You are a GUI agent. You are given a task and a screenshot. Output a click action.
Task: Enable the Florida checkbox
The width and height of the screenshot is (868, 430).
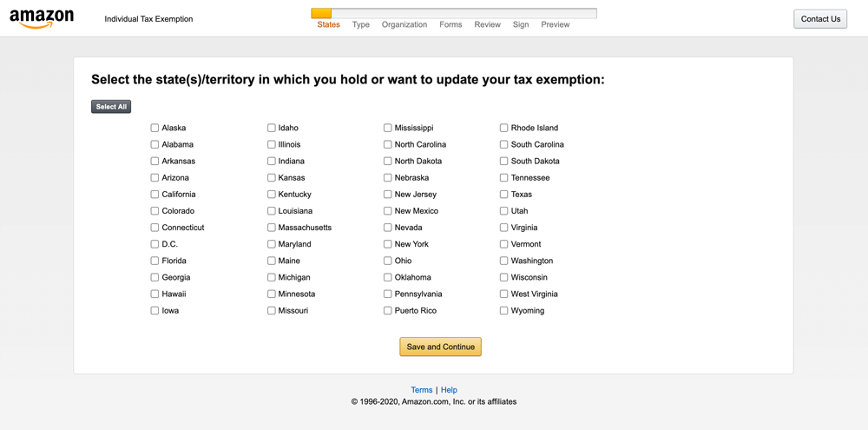pos(155,261)
